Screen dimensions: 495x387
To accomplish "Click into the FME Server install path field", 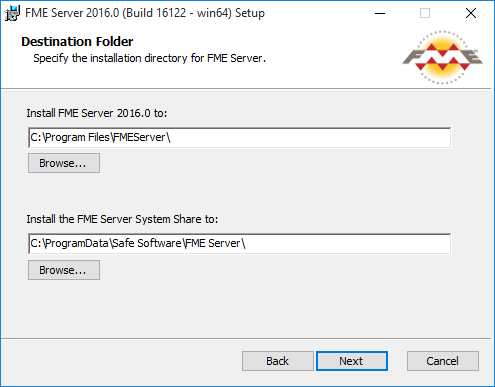I will [240, 137].
